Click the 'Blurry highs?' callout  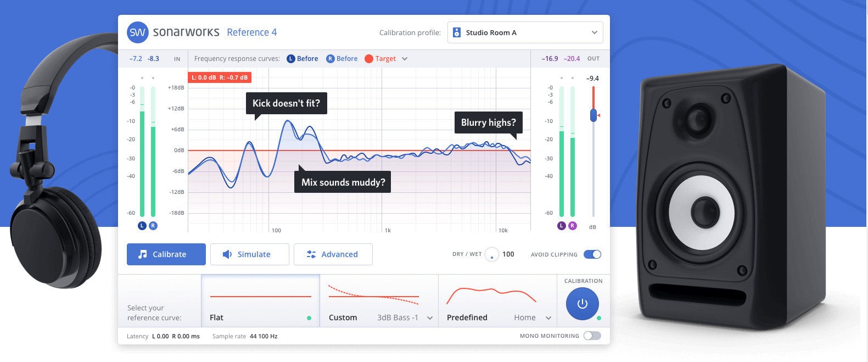488,122
